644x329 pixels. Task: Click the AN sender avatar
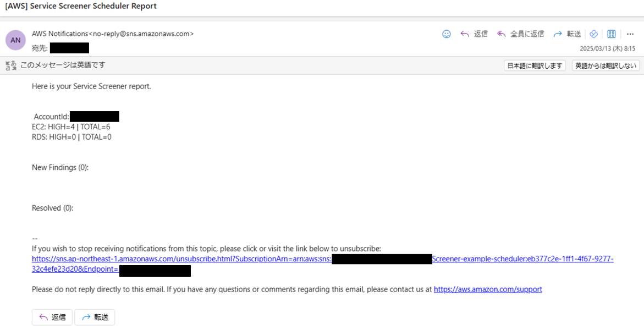coord(15,40)
